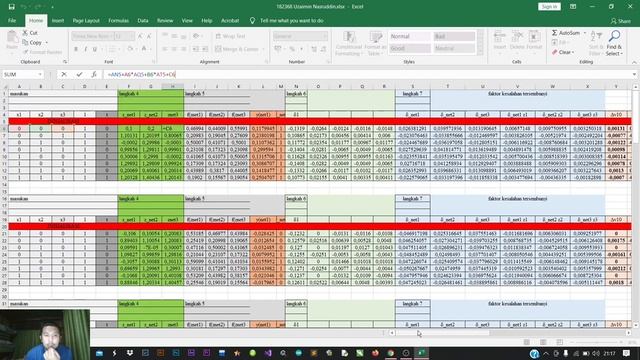Screen dimensions: 640x360
Task: Click the horizontal scrollbar thumb
Action: point(444,333)
